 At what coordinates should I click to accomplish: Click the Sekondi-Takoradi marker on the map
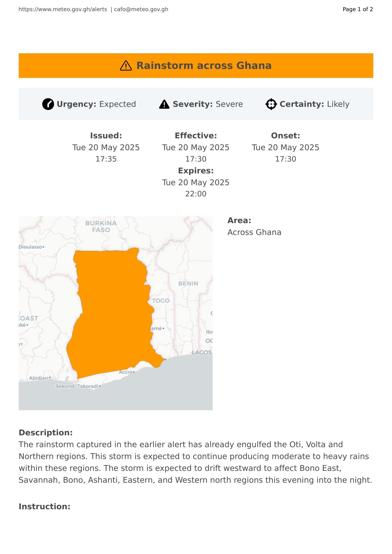[100, 386]
